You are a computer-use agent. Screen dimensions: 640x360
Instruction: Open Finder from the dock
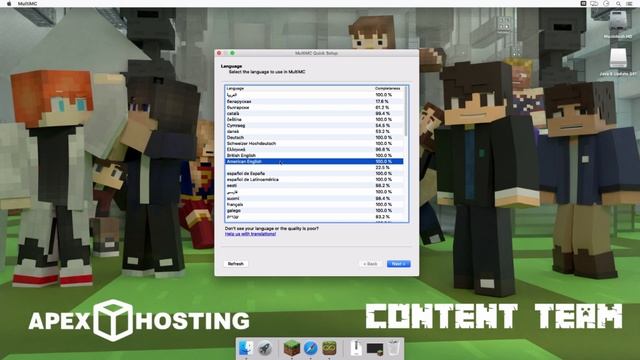point(246,348)
